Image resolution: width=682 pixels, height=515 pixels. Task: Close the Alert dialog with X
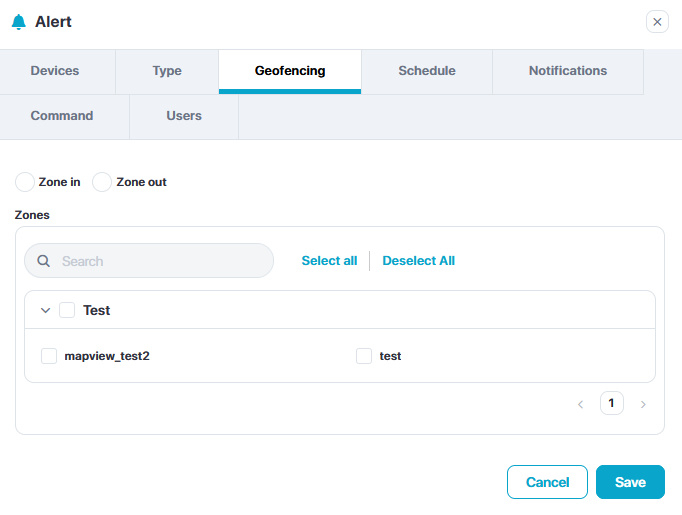(x=657, y=22)
